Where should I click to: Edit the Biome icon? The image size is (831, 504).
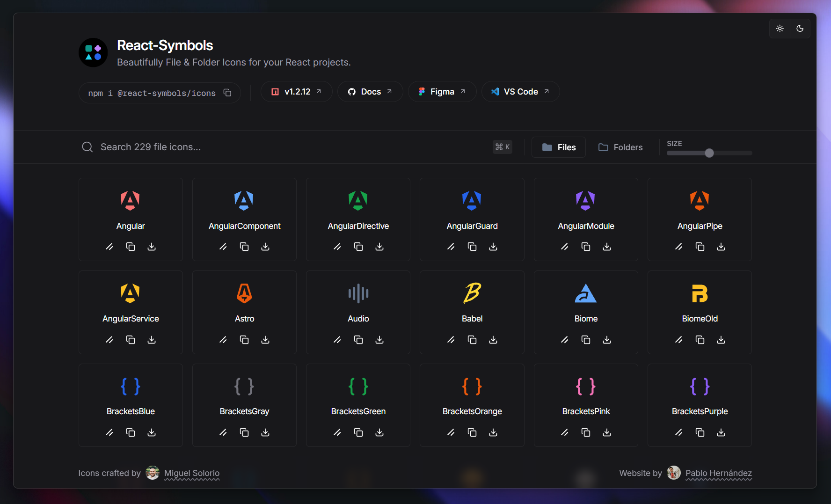(x=565, y=340)
